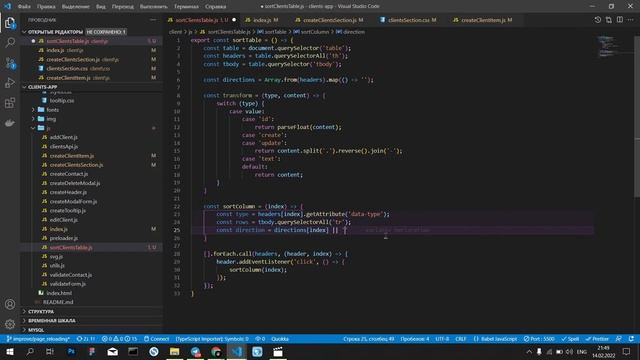Screen dimensions: 640x360
Task: Change the UTF-8 file encoding
Action: tap(442, 339)
